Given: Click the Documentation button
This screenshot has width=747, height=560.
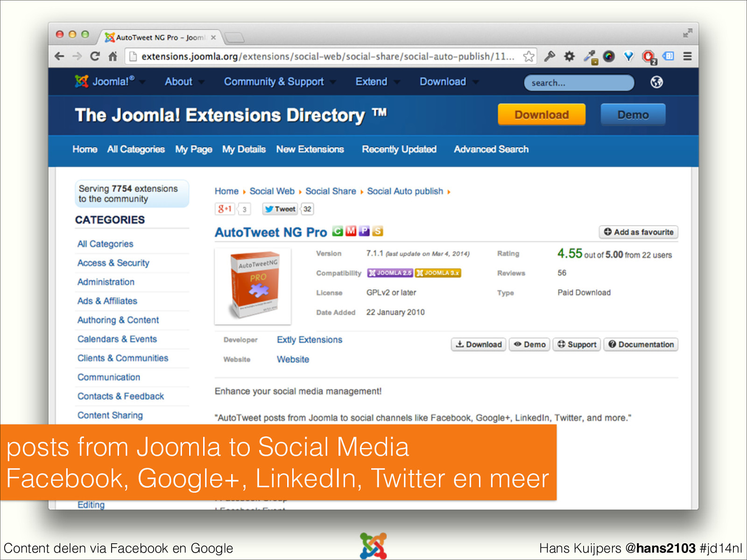Looking at the screenshot, I should click(x=641, y=344).
